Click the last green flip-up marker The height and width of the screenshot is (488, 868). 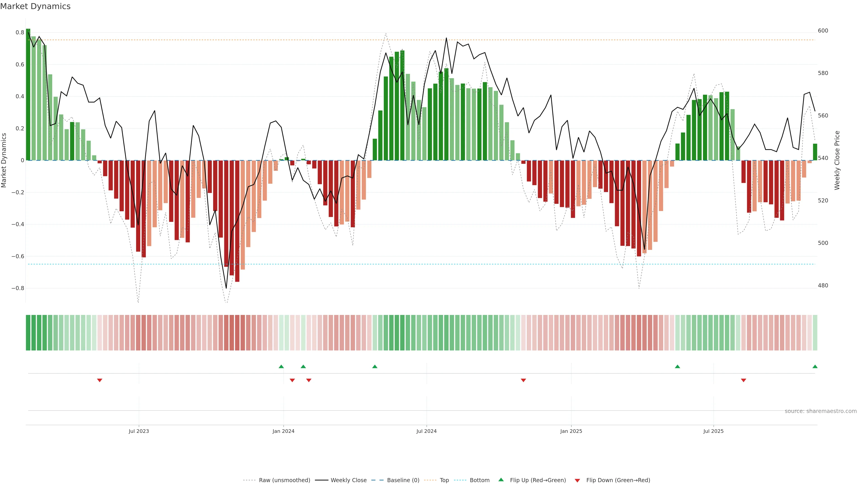(815, 366)
